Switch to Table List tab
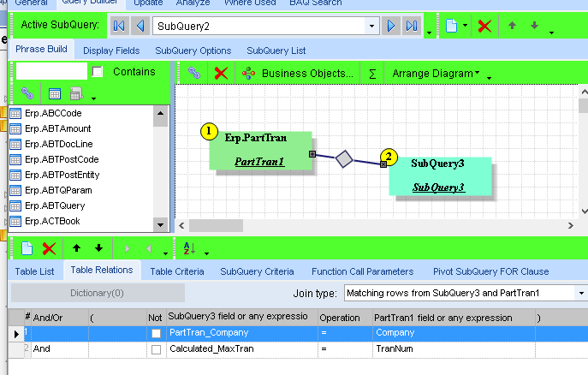This screenshot has height=375, width=588. [34, 271]
